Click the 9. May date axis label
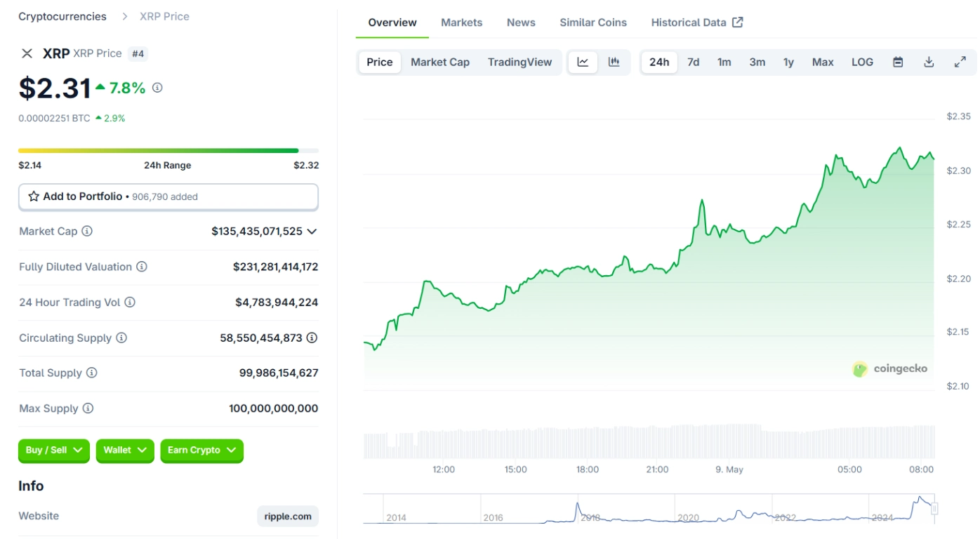980x539 pixels. point(729,470)
